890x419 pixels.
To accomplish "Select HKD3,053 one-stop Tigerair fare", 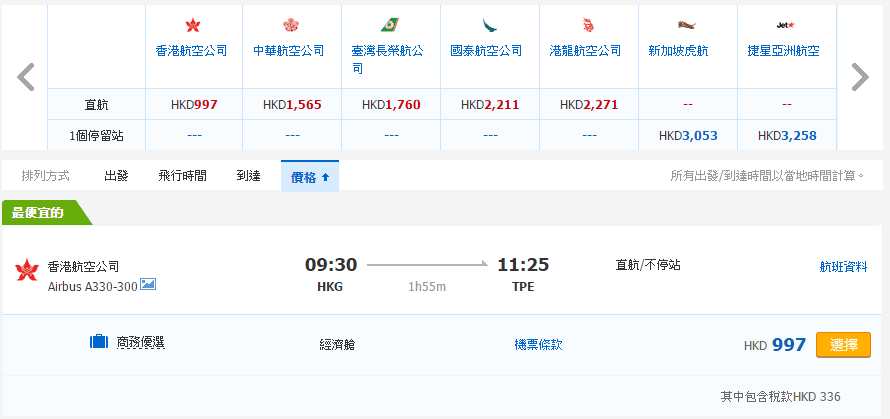I will [687, 135].
